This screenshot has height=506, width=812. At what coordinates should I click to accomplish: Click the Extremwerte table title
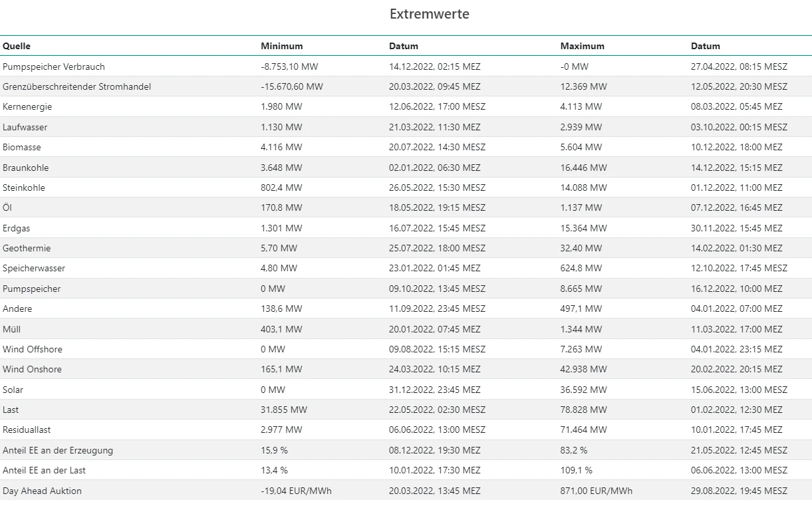(429, 14)
